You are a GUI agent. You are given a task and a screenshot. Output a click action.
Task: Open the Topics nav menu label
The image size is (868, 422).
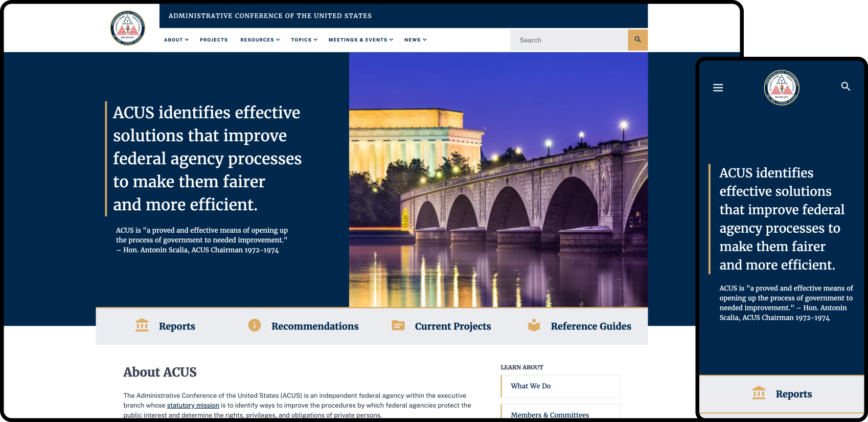point(301,40)
